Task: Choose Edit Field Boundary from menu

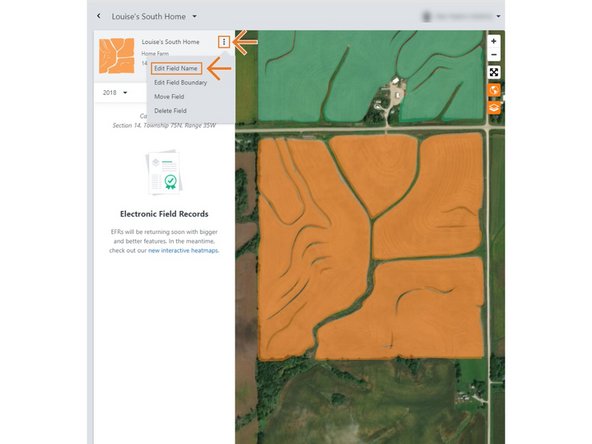Action: click(180, 82)
